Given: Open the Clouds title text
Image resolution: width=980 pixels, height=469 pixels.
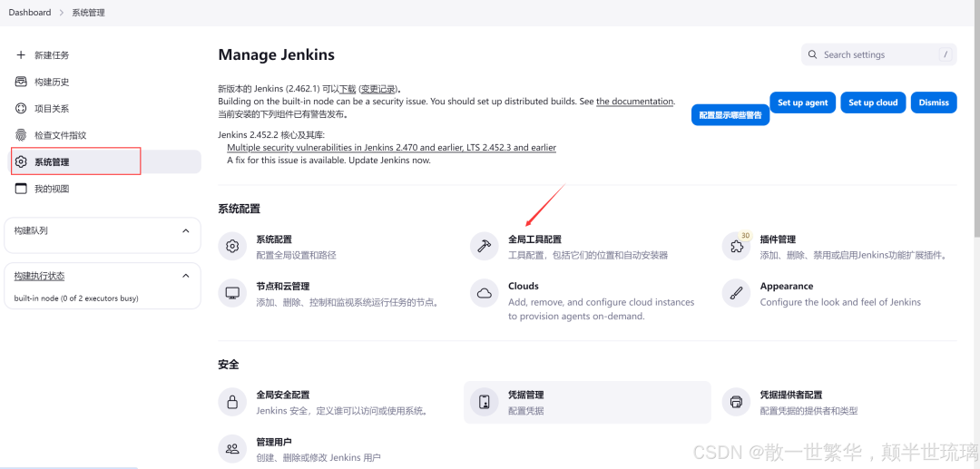Looking at the screenshot, I should coord(524,286).
